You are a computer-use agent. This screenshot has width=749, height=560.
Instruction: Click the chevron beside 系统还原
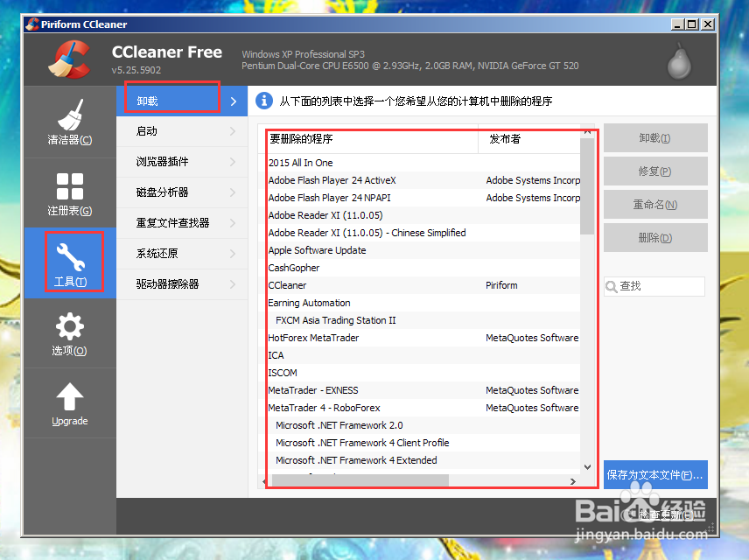[233, 254]
